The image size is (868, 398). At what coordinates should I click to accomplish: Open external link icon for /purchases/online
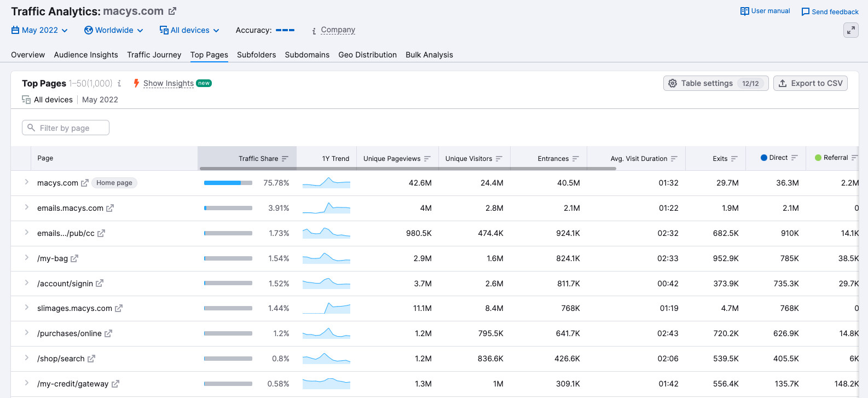pos(108,333)
